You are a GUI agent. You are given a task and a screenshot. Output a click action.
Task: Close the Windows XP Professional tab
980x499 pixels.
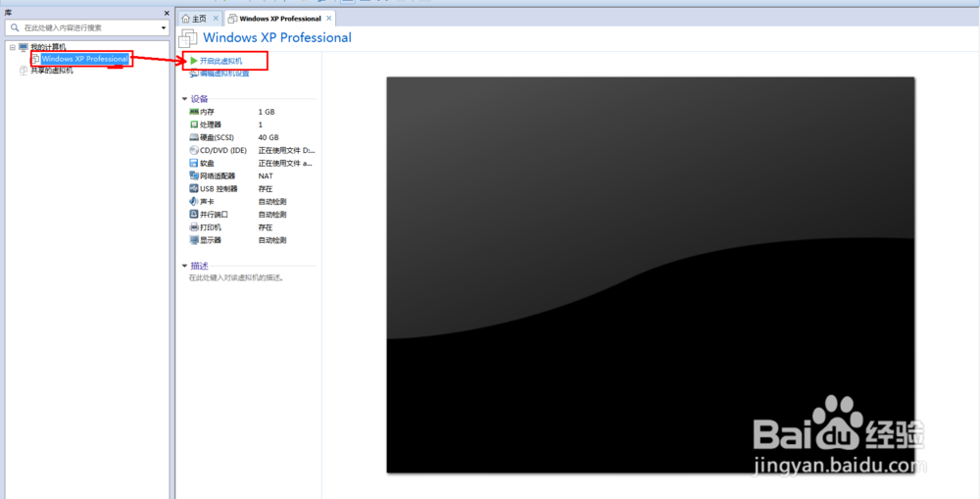coord(328,18)
